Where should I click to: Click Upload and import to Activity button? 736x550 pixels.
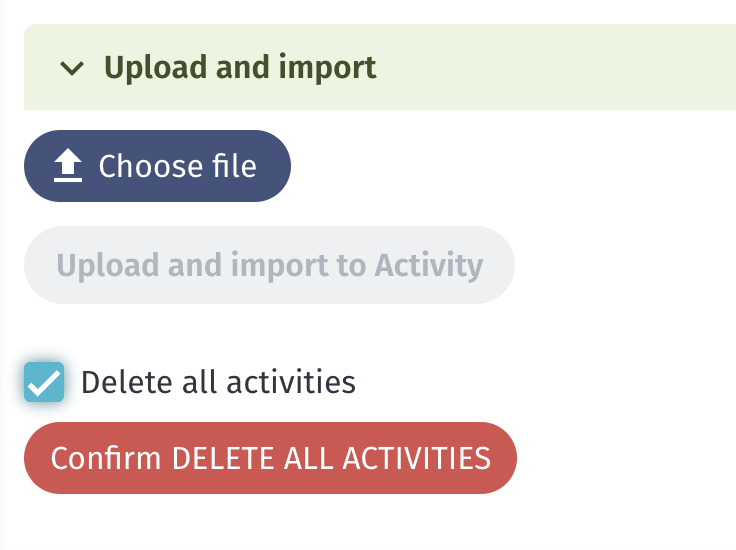(269, 265)
